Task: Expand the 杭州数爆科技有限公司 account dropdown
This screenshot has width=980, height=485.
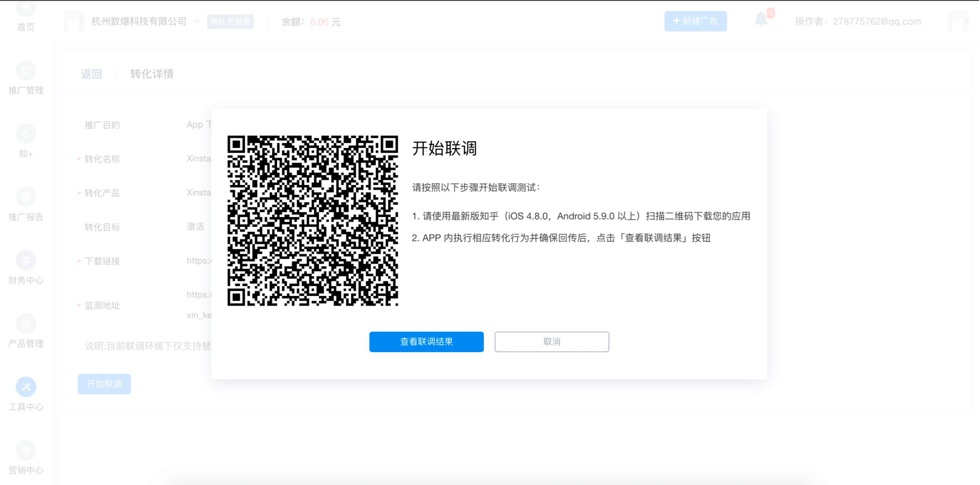Action: tap(197, 22)
